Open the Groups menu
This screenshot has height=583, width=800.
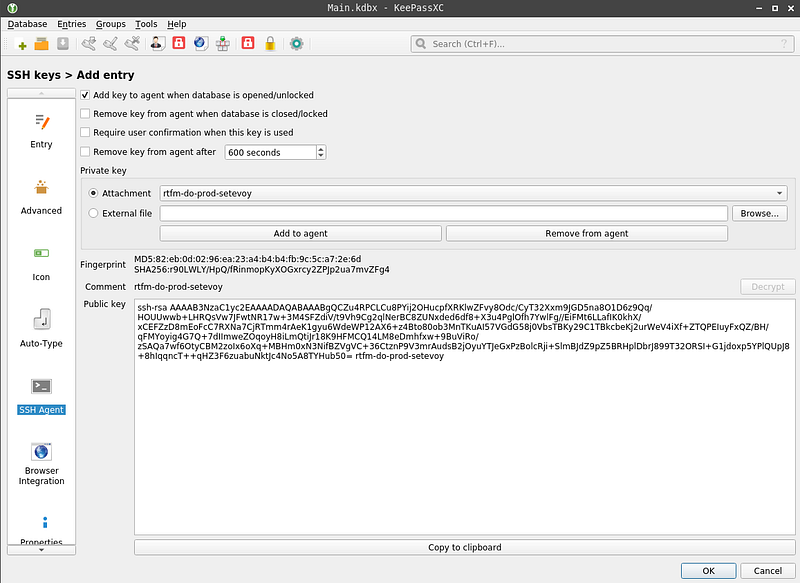pos(111,24)
